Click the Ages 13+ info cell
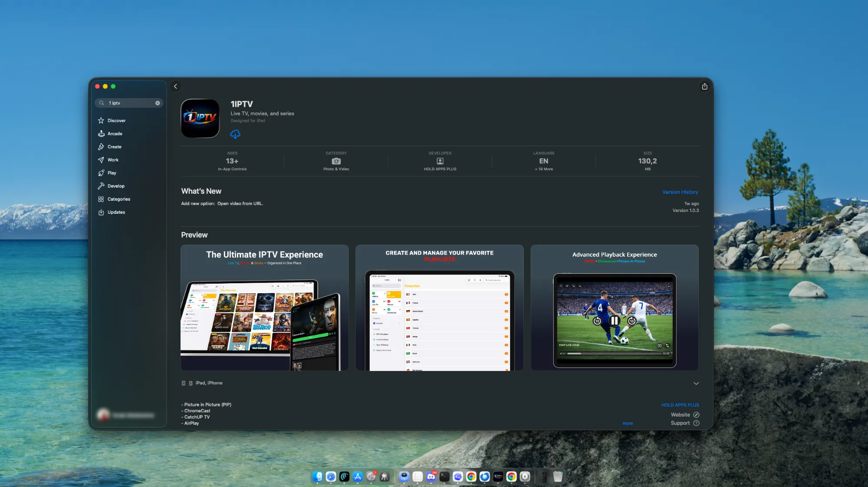Image resolution: width=868 pixels, height=487 pixels. 232,161
